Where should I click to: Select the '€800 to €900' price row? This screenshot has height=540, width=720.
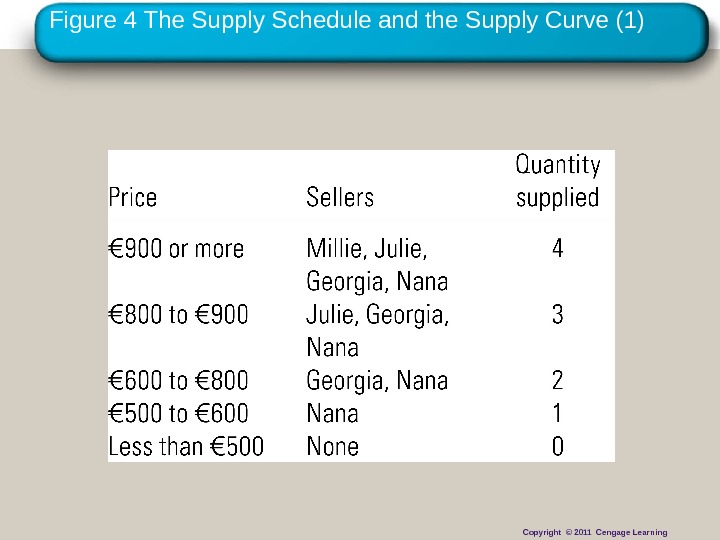(178, 315)
